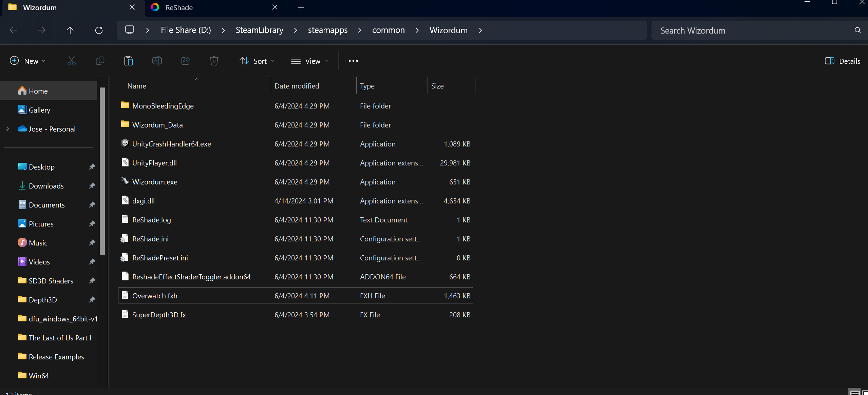Select the Overwatch.fxh file
This screenshot has width=868, height=395.
click(x=295, y=296)
